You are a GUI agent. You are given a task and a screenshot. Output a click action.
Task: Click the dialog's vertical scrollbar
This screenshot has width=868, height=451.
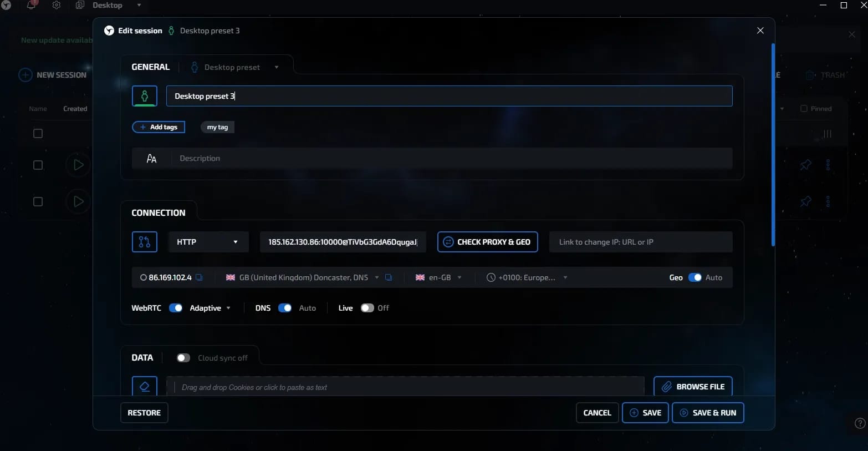(773, 145)
